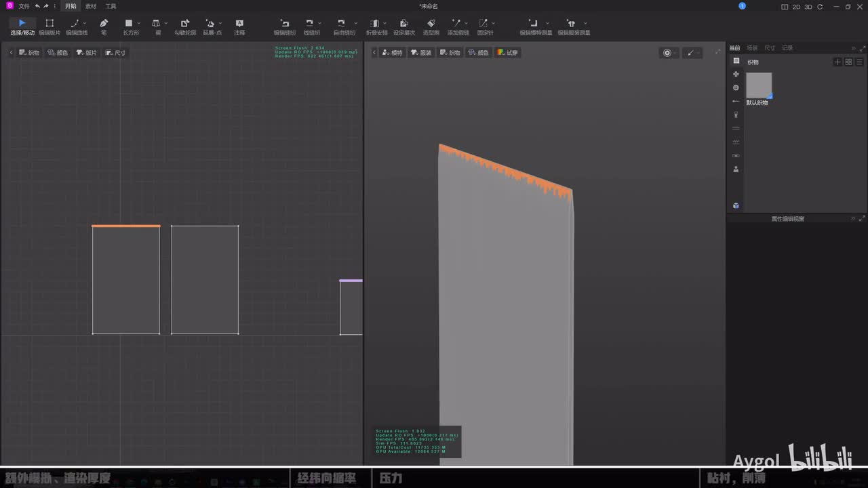868x488 pixels.
Task: Select the 长方形 rectangle tool
Action: coord(130,26)
